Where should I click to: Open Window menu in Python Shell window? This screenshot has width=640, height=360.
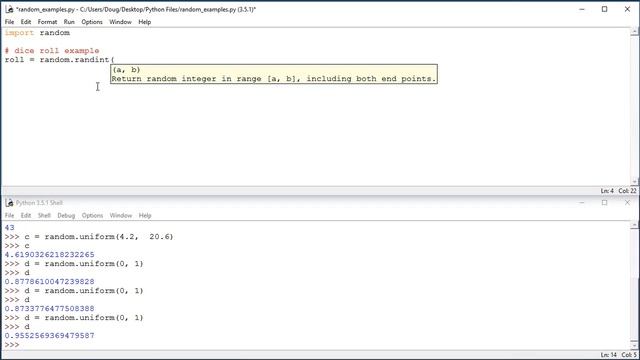point(121,216)
